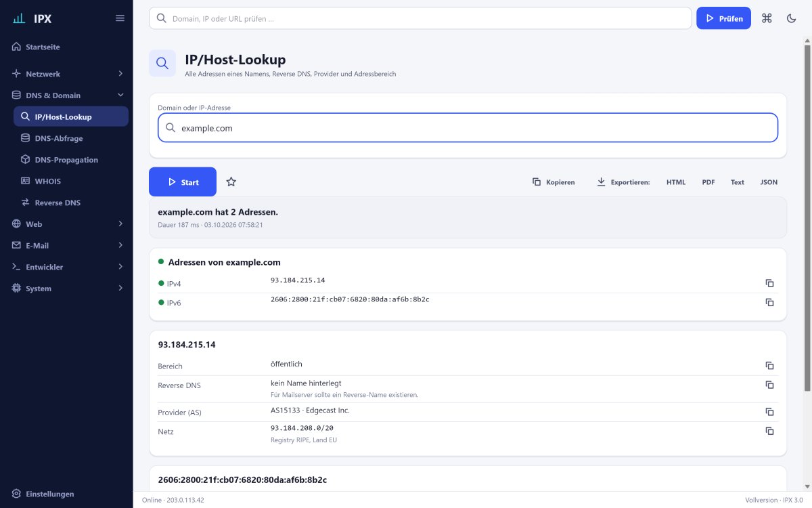Click the Startseite home icon
The width and height of the screenshot is (812, 508).
(17, 47)
